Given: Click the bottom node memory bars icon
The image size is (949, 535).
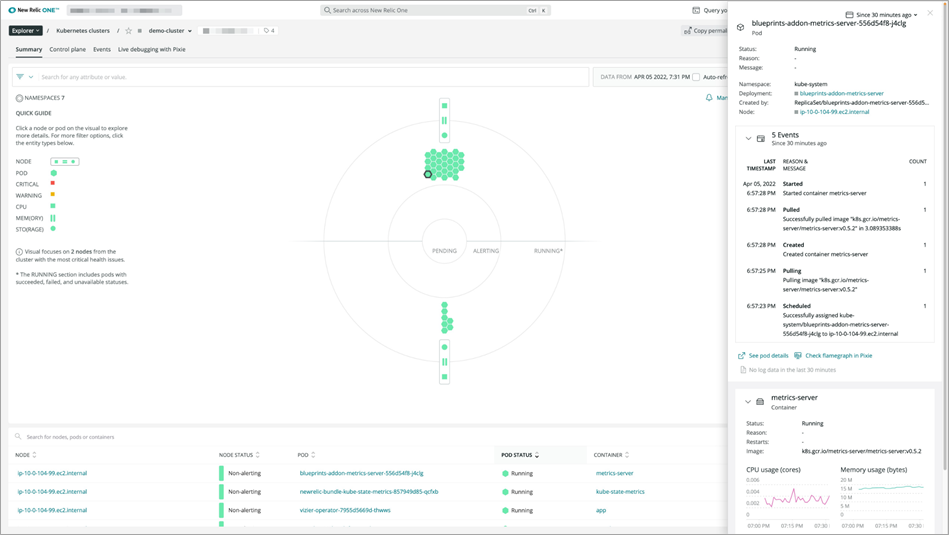Looking at the screenshot, I should coord(444,362).
